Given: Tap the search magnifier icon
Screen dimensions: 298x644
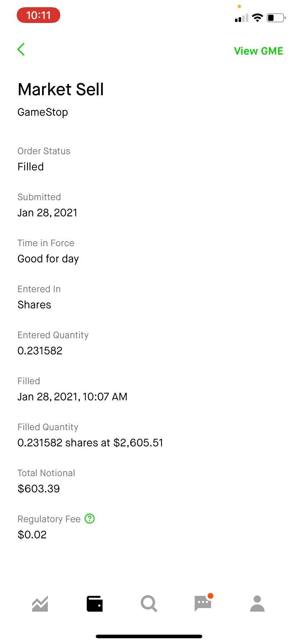Looking at the screenshot, I should pos(149,604).
